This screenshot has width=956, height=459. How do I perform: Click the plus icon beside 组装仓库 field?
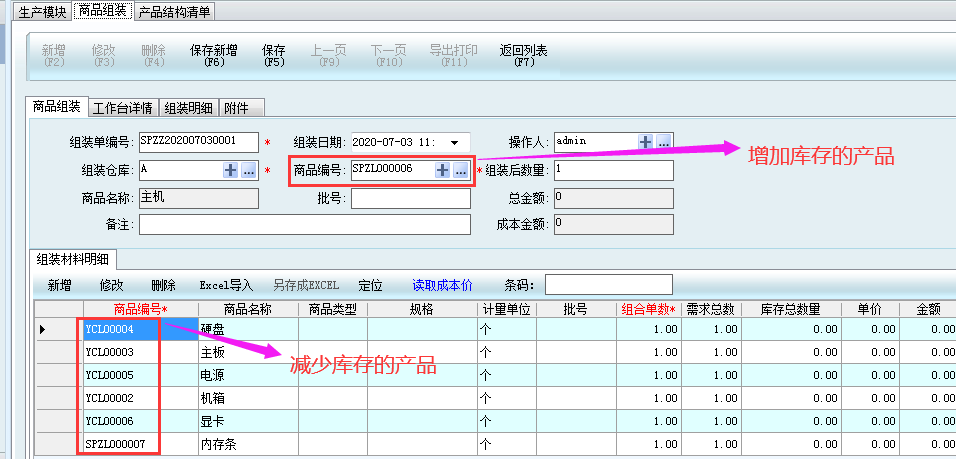click(x=231, y=171)
